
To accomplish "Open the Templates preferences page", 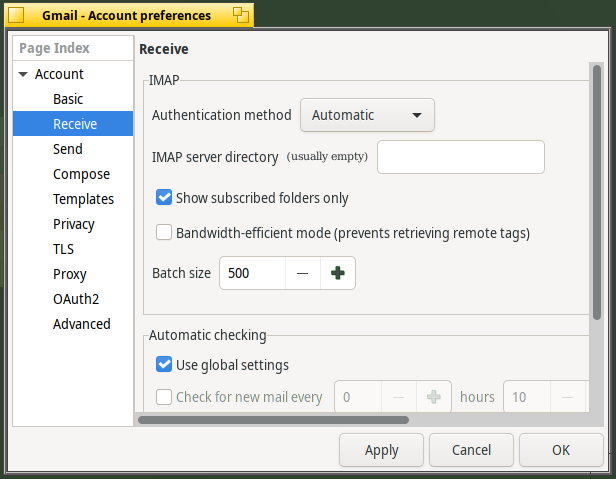I will coord(83,199).
